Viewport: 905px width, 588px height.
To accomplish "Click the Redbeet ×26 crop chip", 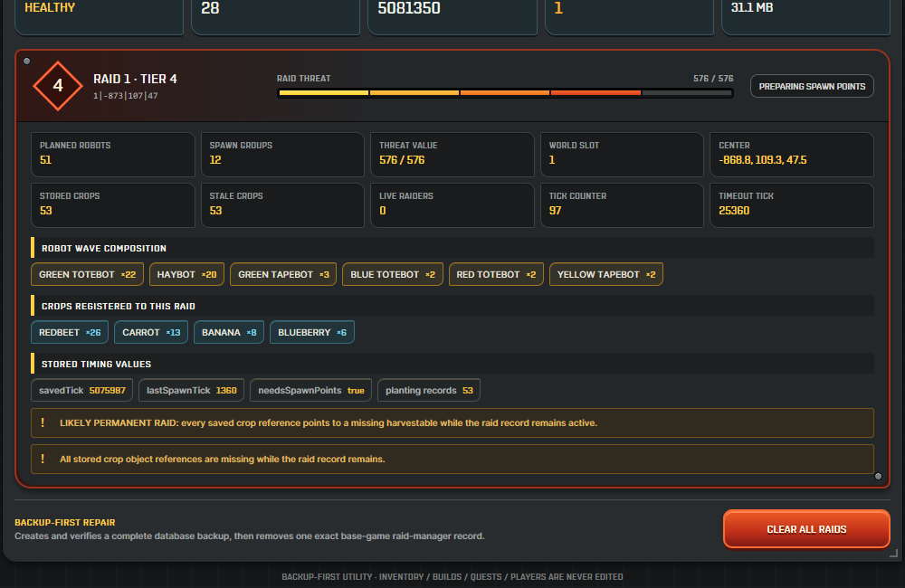I will [x=70, y=332].
